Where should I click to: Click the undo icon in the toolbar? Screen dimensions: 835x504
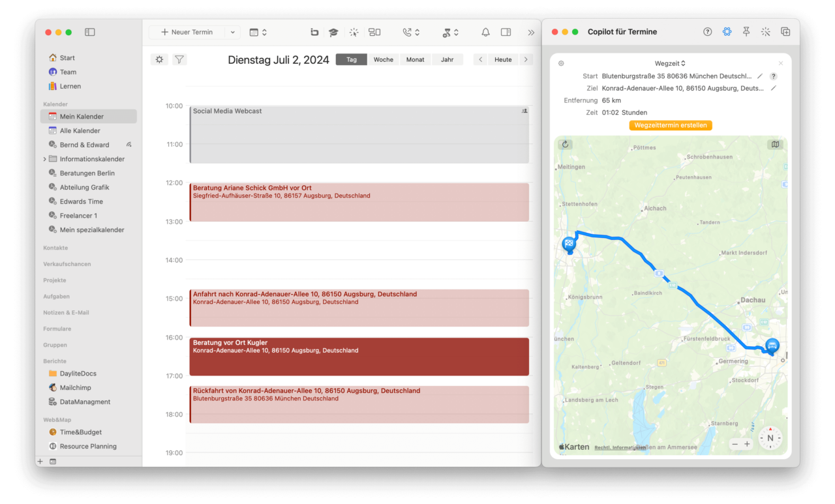(x=314, y=31)
